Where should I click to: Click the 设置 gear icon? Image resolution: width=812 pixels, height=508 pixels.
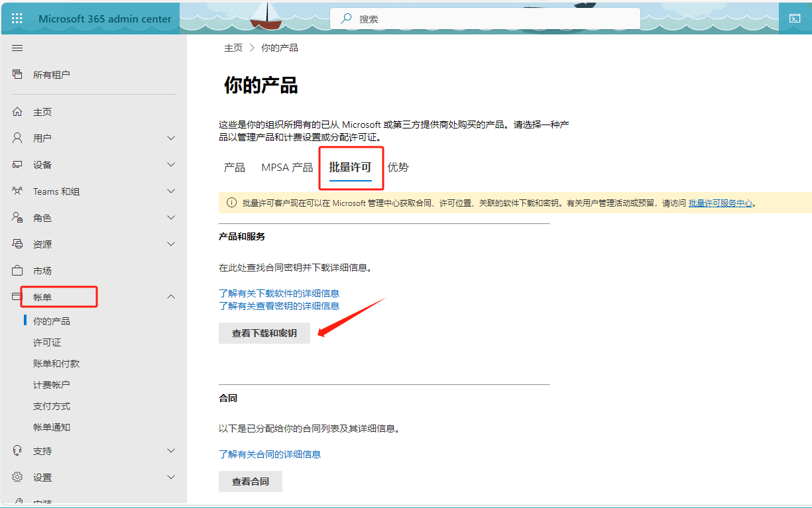[17, 478]
